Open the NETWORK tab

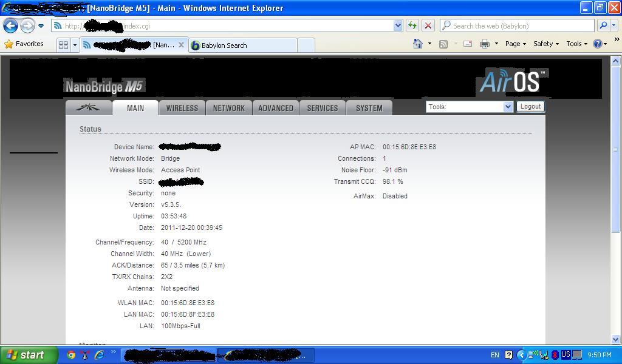point(228,108)
